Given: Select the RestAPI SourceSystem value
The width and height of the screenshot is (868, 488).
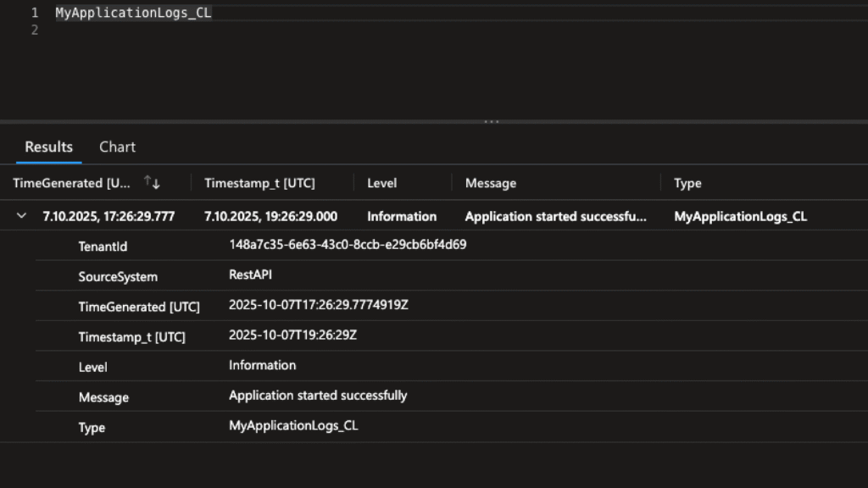Looking at the screenshot, I should click(x=250, y=274).
